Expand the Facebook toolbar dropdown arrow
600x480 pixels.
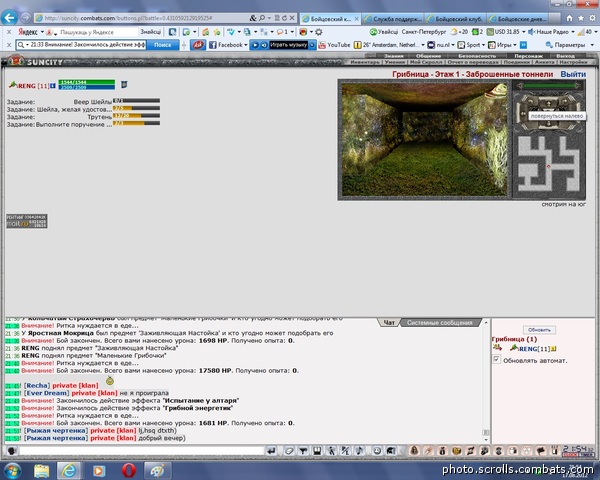tap(246, 45)
